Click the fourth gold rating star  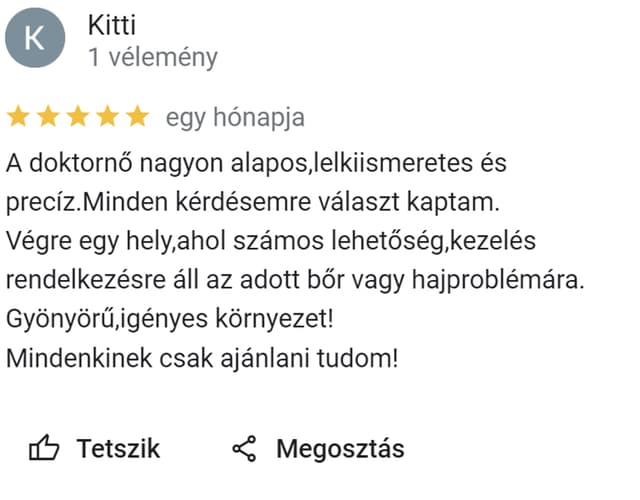[x=108, y=116]
